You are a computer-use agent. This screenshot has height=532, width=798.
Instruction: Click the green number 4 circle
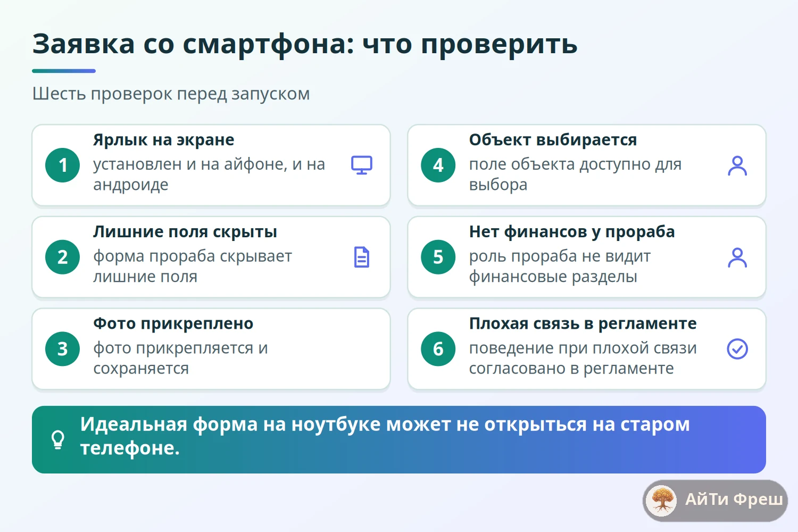tap(438, 165)
